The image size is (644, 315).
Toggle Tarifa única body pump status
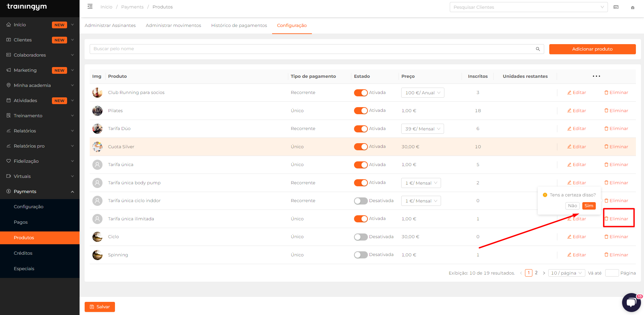point(361,183)
